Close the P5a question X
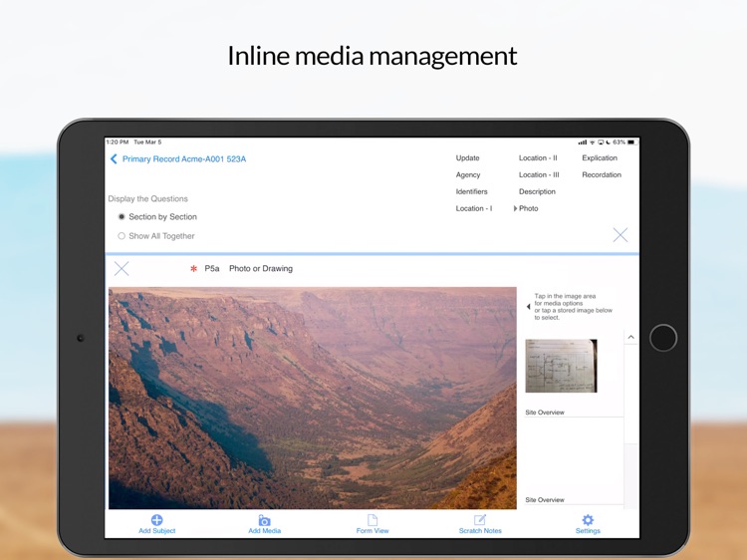747x560 pixels. pyautogui.click(x=122, y=269)
